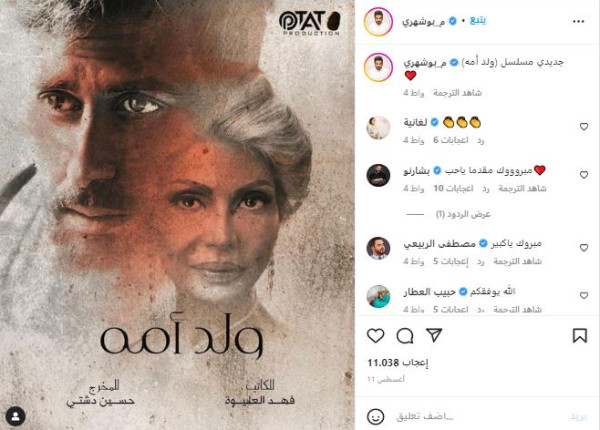Open emoji picker smiley icon
The height and width of the screenshot is (430, 600).
[375, 416]
